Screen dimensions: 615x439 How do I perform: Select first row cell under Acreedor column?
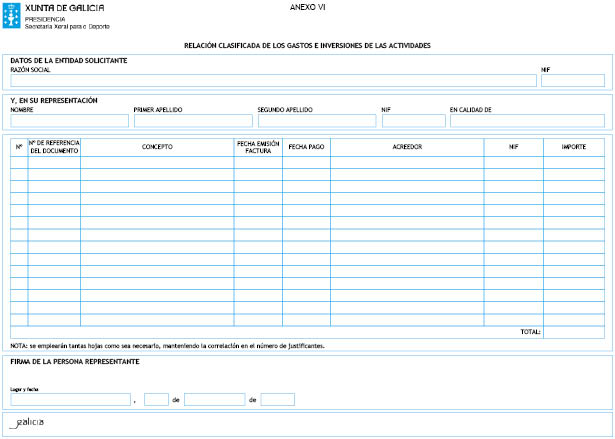[x=406, y=162]
